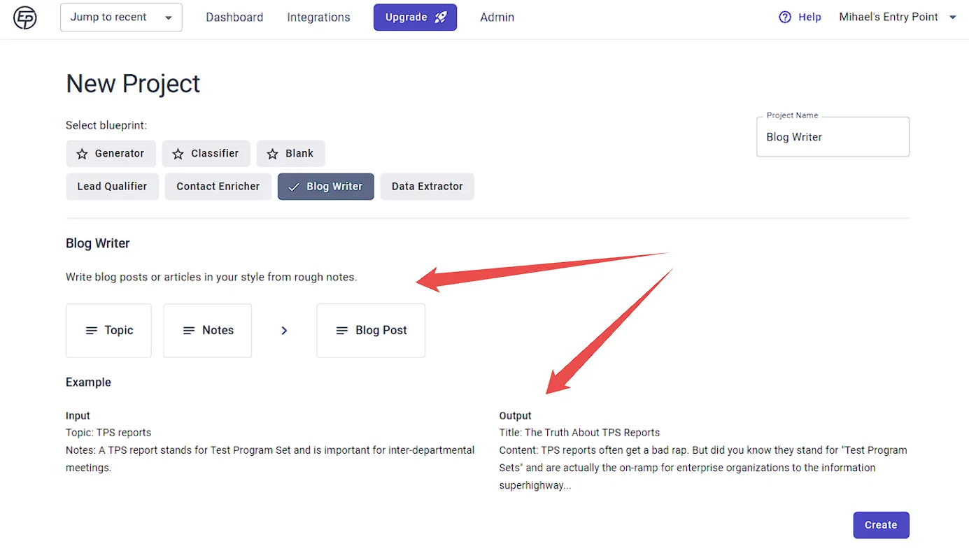Click the star icon on Generator blueprint
This screenshot has width=969, height=560.
[x=82, y=154]
